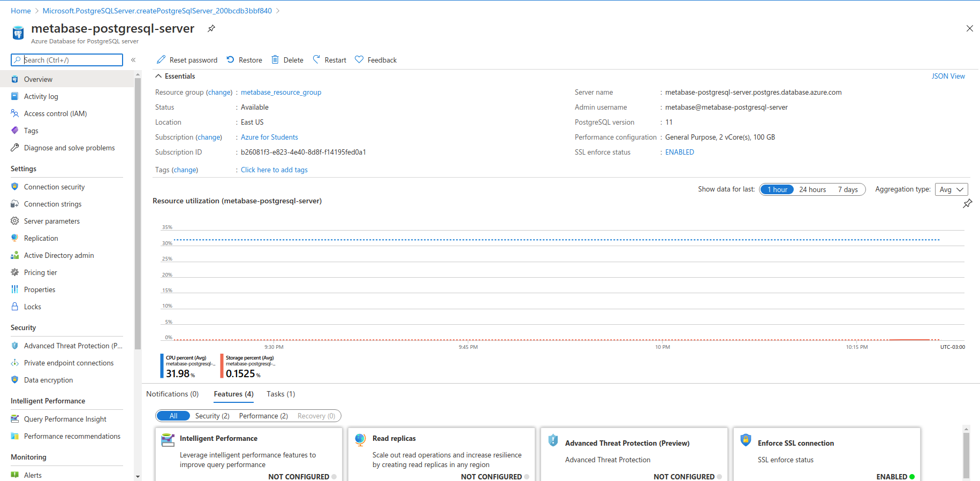Viewport: 980px width, 481px height.
Task: Click the Connection security shield icon
Action: coord(15,187)
